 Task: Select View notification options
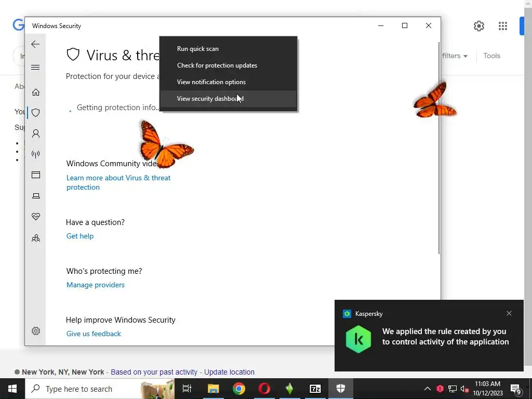228,82
